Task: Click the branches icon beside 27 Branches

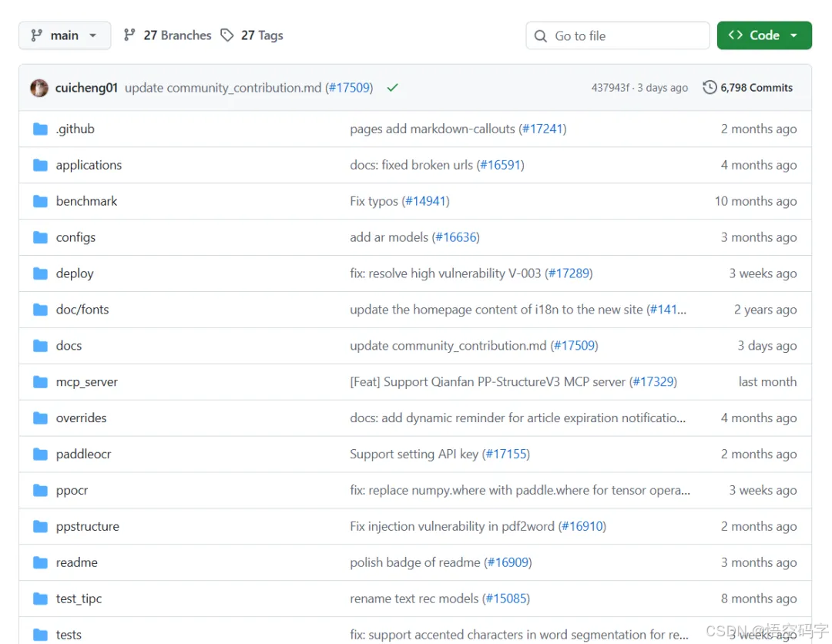Action: click(129, 35)
